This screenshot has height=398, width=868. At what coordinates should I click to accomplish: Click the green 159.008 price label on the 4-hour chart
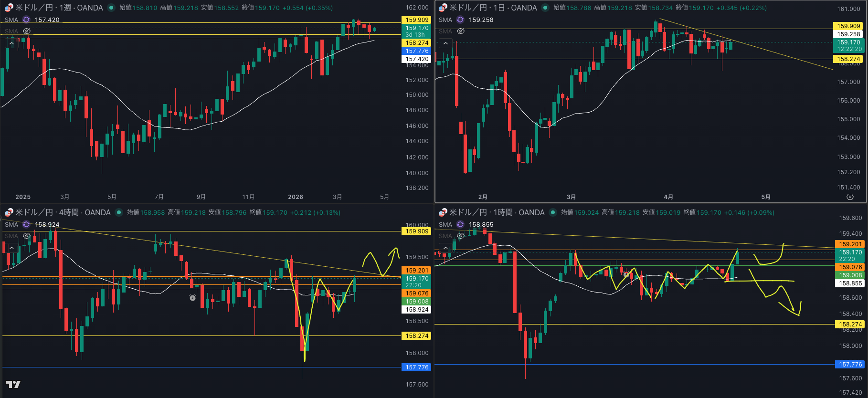(x=417, y=302)
